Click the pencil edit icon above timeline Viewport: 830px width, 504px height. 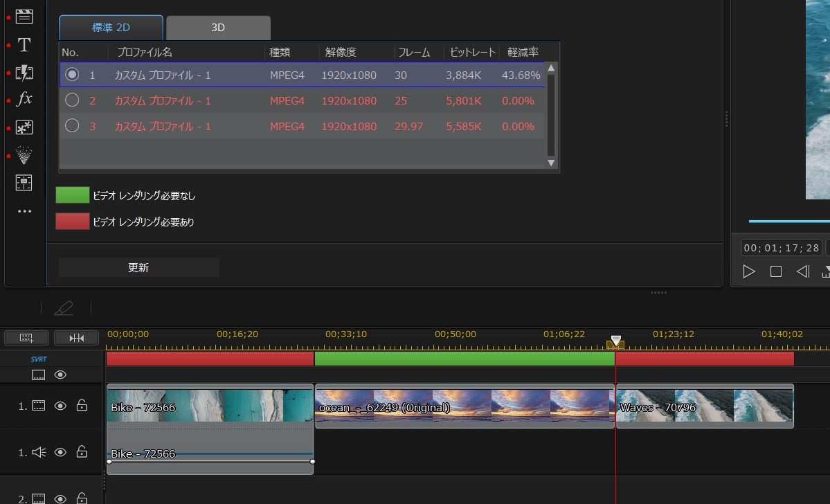coord(64,308)
